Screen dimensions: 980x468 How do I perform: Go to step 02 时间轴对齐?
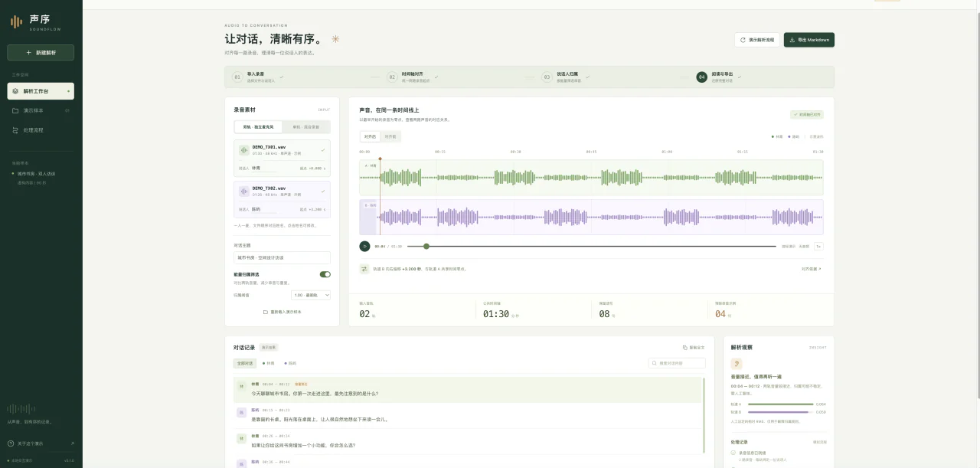click(x=413, y=77)
